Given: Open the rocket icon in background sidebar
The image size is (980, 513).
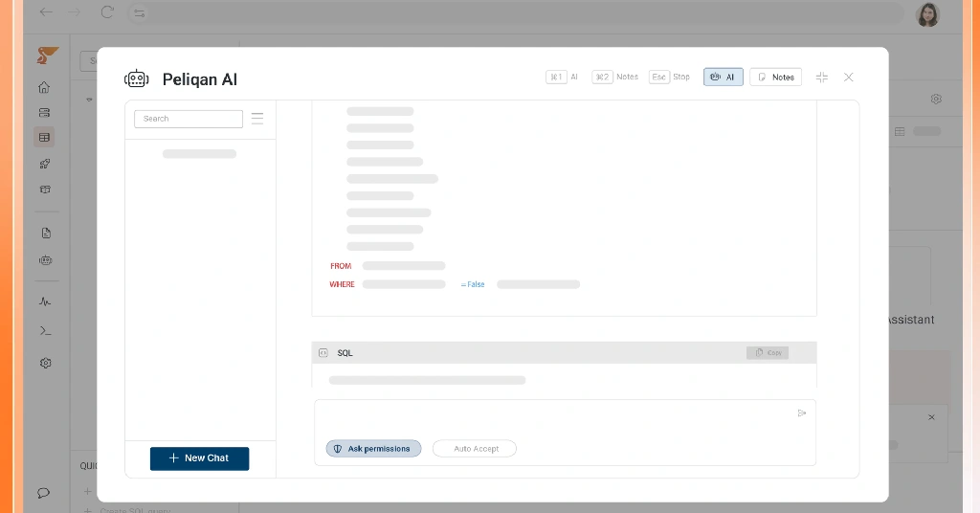Looking at the screenshot, I should click(45, 164).
